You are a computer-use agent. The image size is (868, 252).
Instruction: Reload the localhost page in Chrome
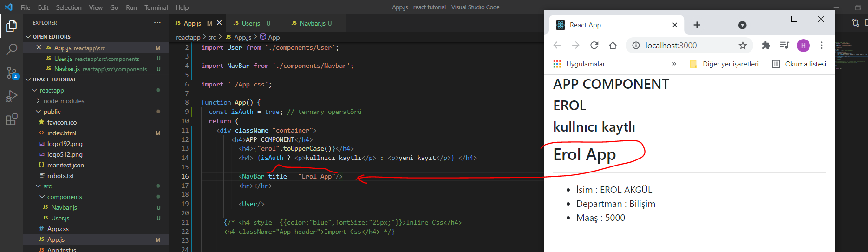[594, 45]
